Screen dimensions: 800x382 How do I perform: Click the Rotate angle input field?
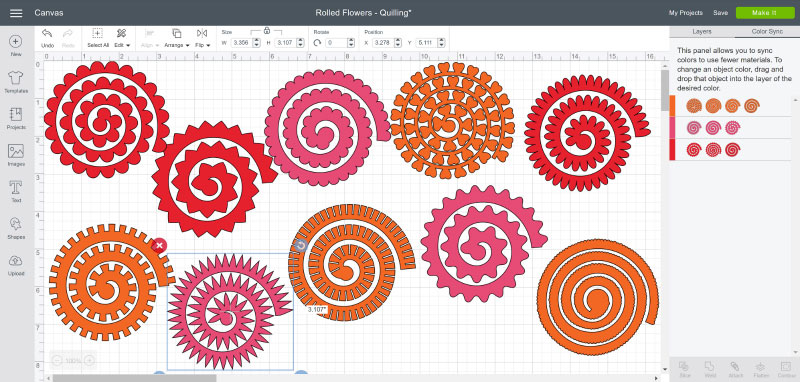point(337,43)
